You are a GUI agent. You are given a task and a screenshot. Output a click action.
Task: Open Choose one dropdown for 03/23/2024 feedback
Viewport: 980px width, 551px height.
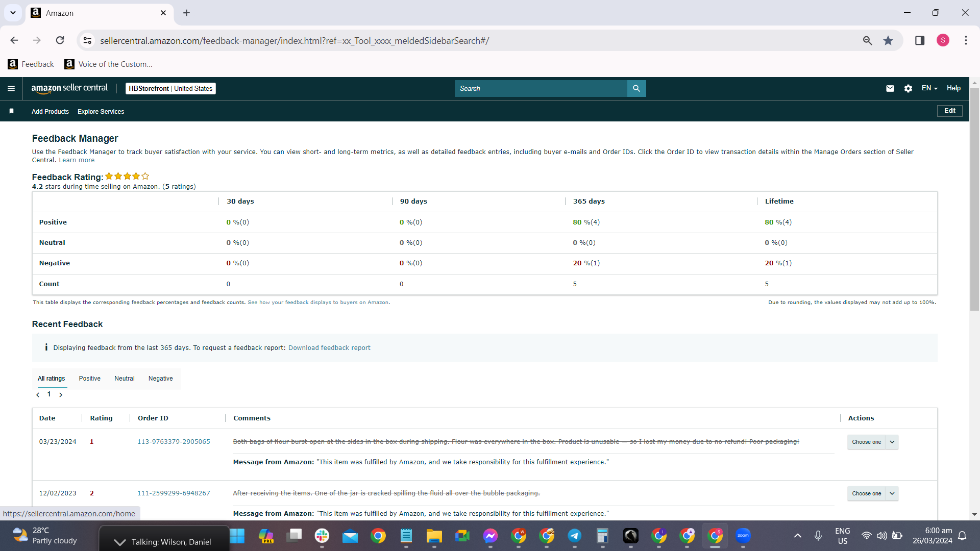tap(873, 442)
